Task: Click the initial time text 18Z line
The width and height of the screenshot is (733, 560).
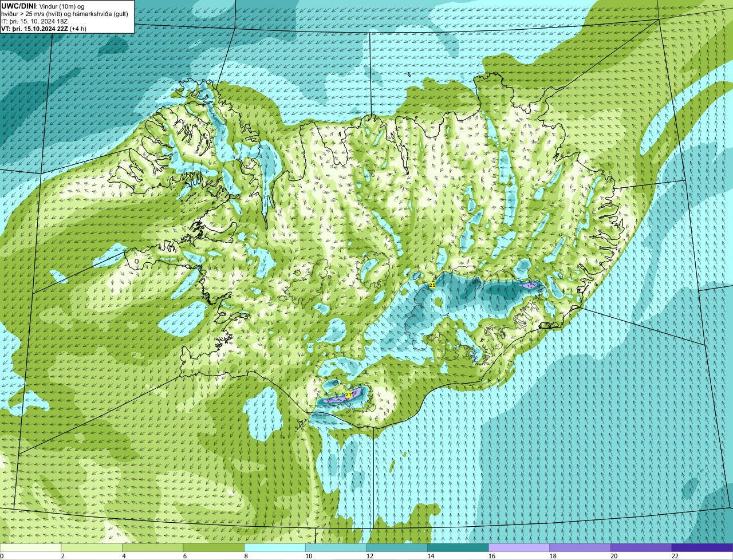Action: click(34, 21)
